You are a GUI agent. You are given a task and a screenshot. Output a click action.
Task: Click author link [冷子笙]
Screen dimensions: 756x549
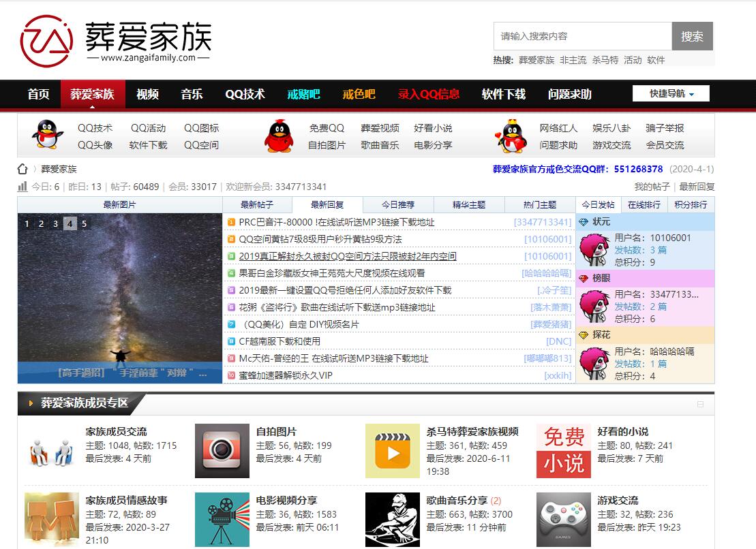[x=554, y=290]
